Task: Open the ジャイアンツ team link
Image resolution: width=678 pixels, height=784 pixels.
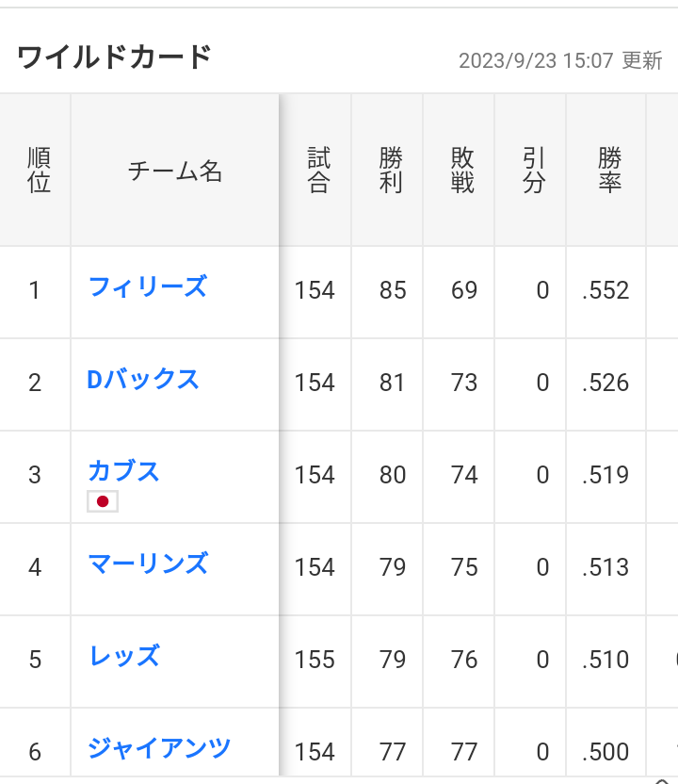Action: pos(159,748)
